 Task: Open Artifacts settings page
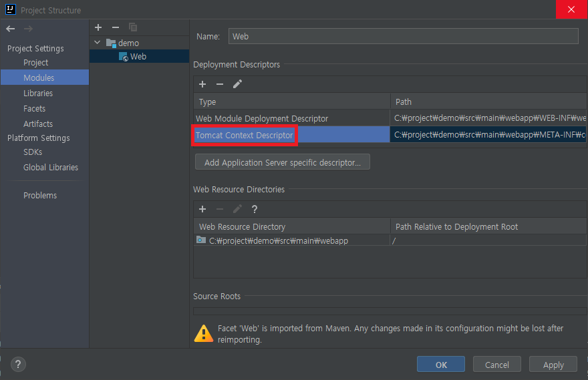click(38, 124)
